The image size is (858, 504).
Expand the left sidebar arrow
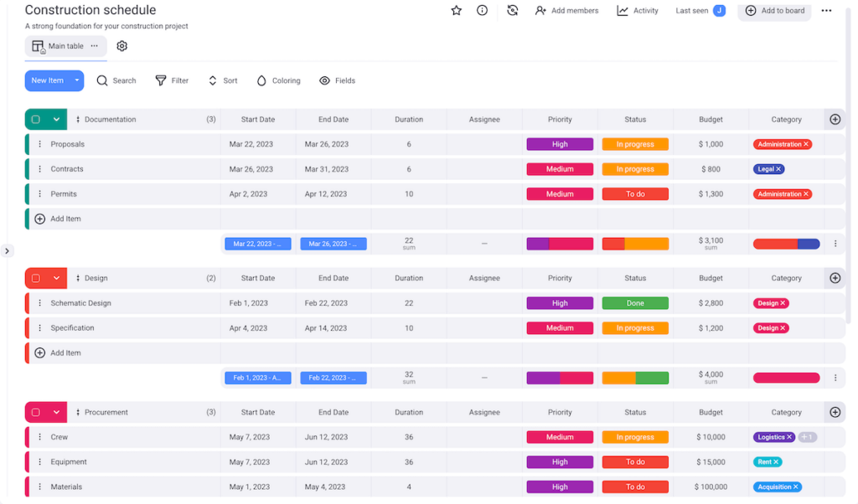(7, 250)
